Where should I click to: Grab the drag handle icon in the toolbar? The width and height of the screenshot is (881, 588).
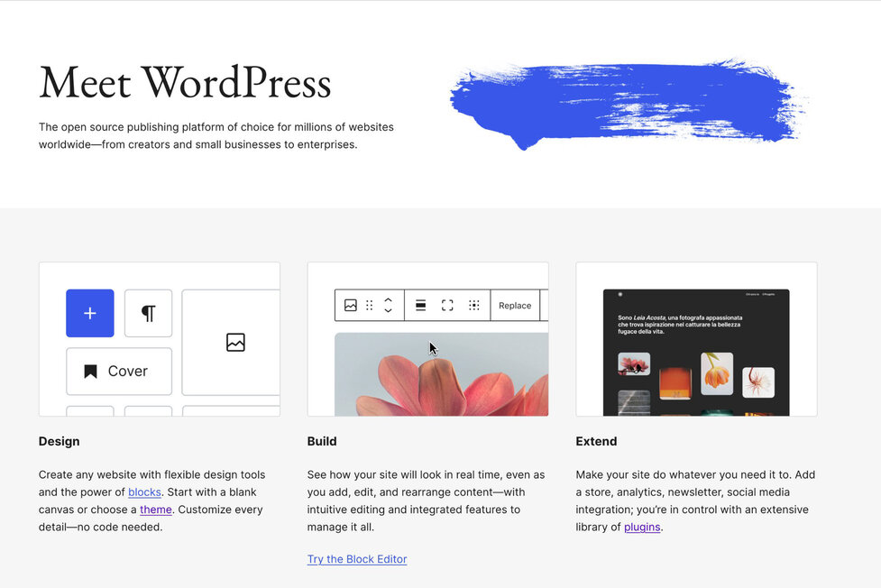tap(371, 305)
